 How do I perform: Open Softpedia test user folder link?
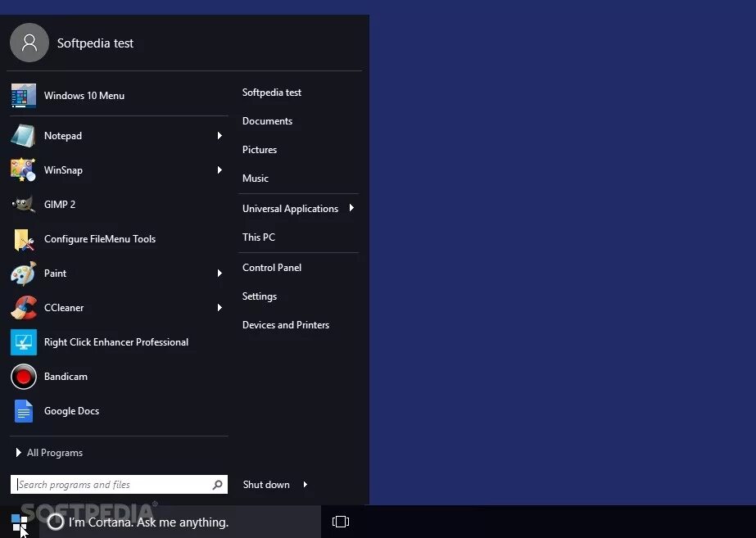coord(271,93)
